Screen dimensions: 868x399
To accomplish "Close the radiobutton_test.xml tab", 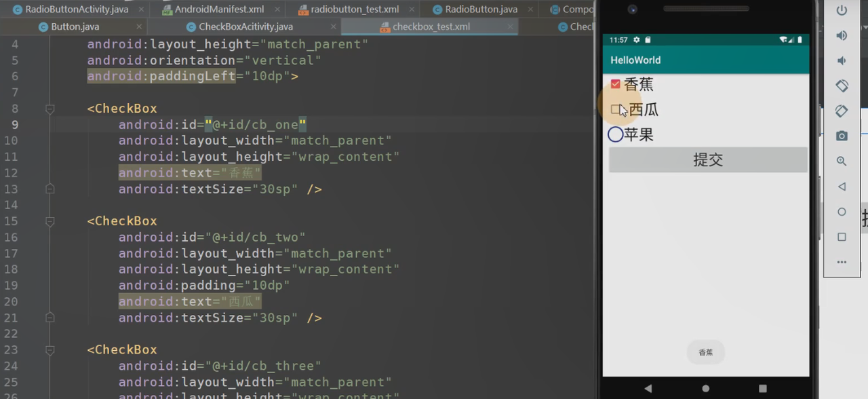I will (x=411, y=9).
